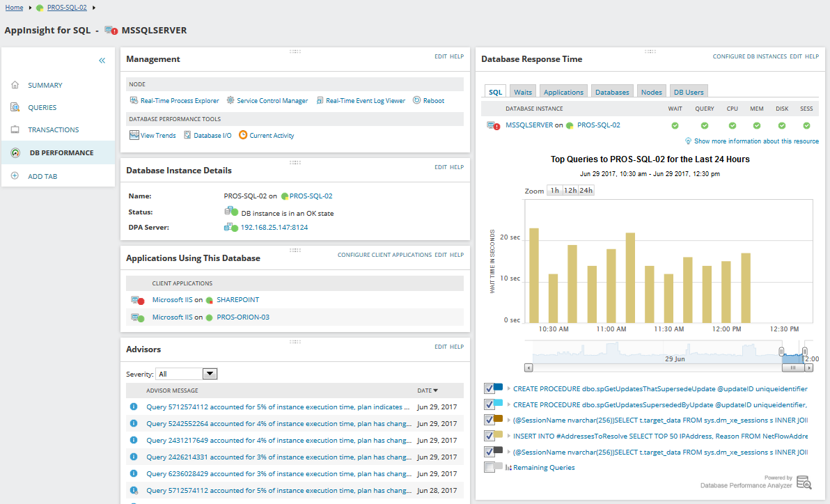Switch to the Waits tab
This screenshot has width=830, height=504.
[x=523, y=92]
